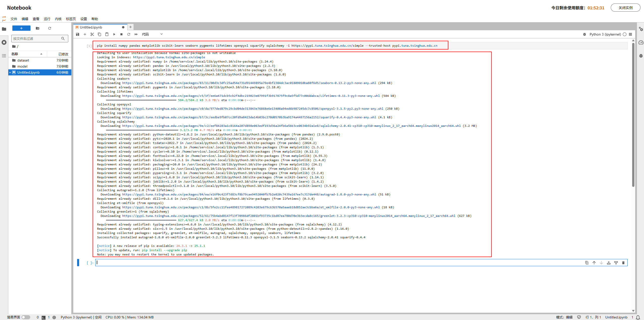Click the 关闭实例 button
Viewport: 644px width, 320px height.
tap(625, 8)
